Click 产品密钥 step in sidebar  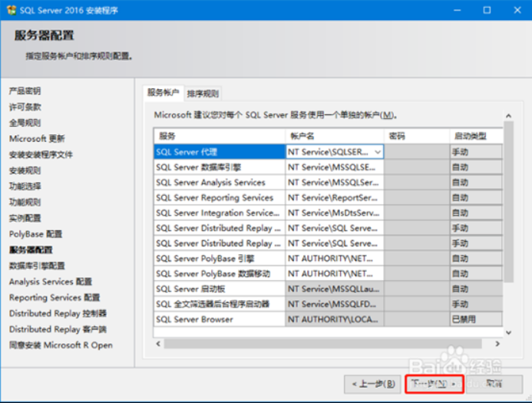25,91
